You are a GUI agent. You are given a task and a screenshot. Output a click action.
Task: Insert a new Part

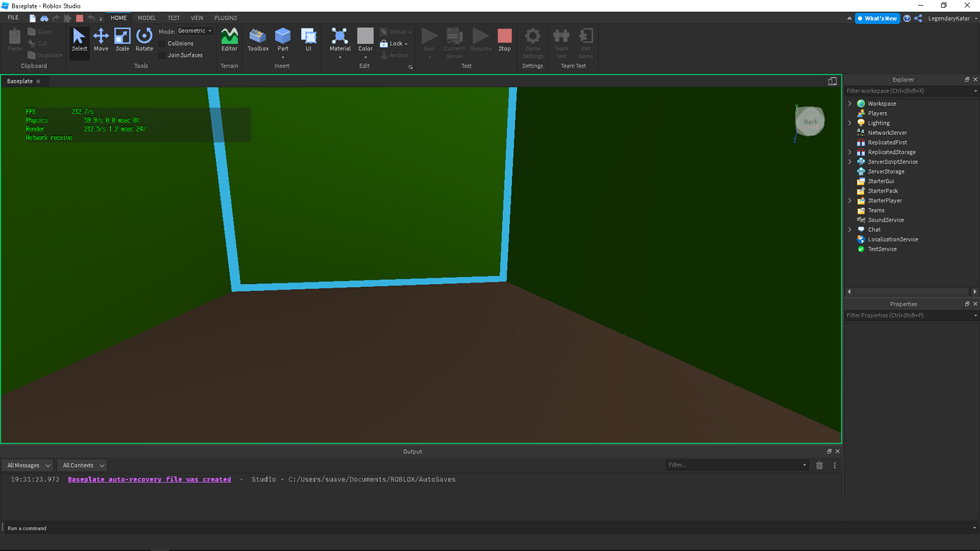pos(283,37)
